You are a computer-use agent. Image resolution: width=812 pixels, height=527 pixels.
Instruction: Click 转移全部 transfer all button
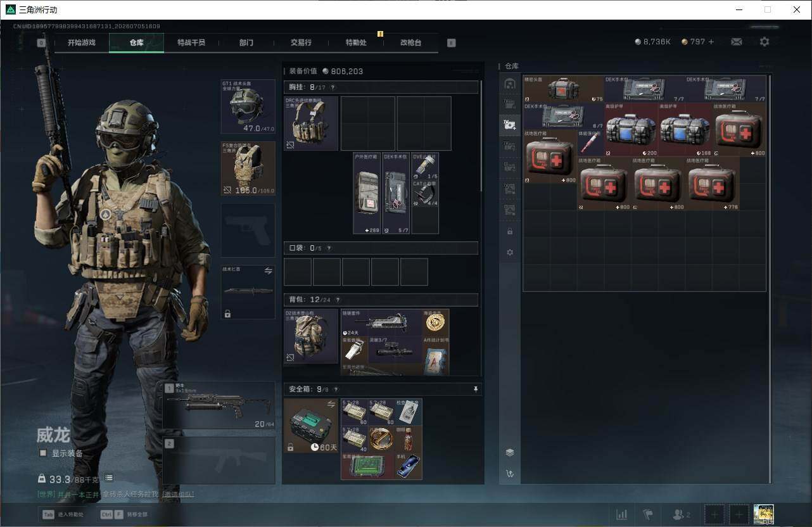coord(124,515)
